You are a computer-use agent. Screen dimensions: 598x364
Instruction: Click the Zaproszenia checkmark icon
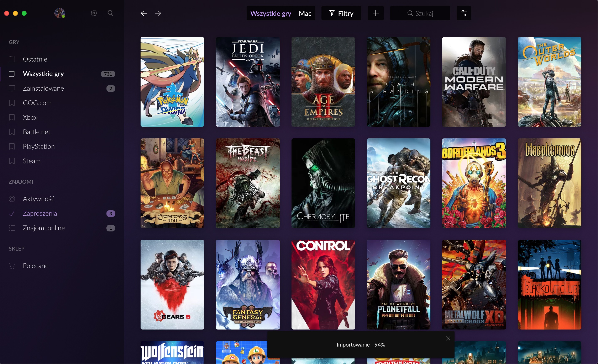(12, 213)
